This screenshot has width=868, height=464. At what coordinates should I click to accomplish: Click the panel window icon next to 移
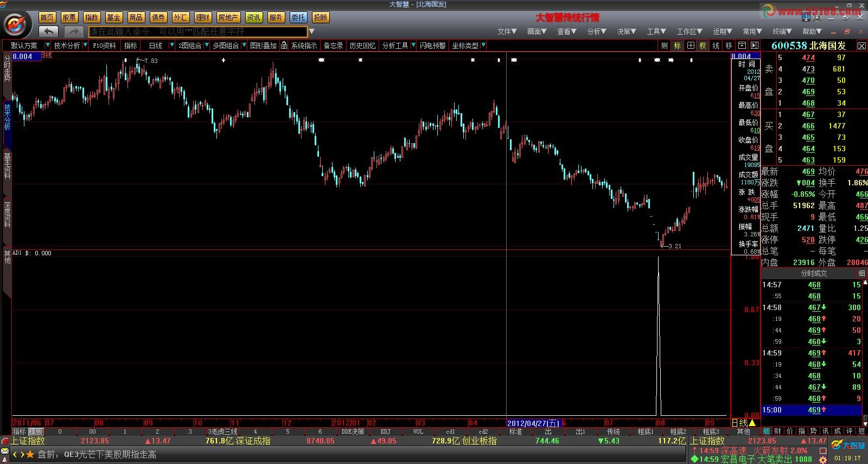click(x=742, y=46)
